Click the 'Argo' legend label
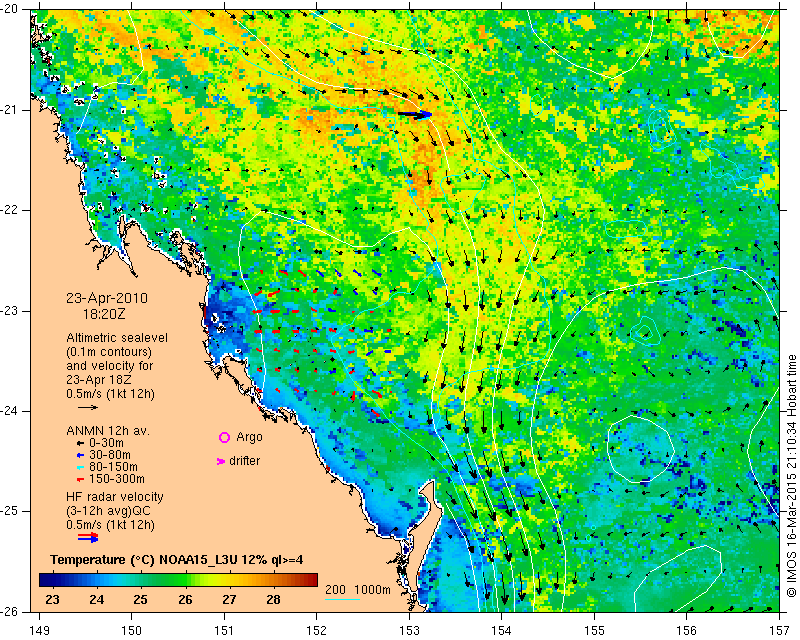 (x=249, y=437)
